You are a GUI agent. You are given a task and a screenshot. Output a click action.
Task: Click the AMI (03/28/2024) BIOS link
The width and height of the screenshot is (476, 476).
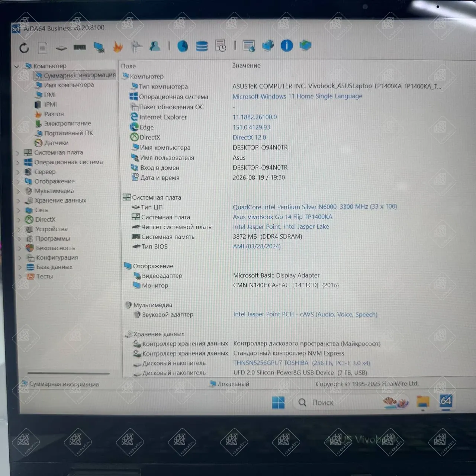(x=257, y=246)
